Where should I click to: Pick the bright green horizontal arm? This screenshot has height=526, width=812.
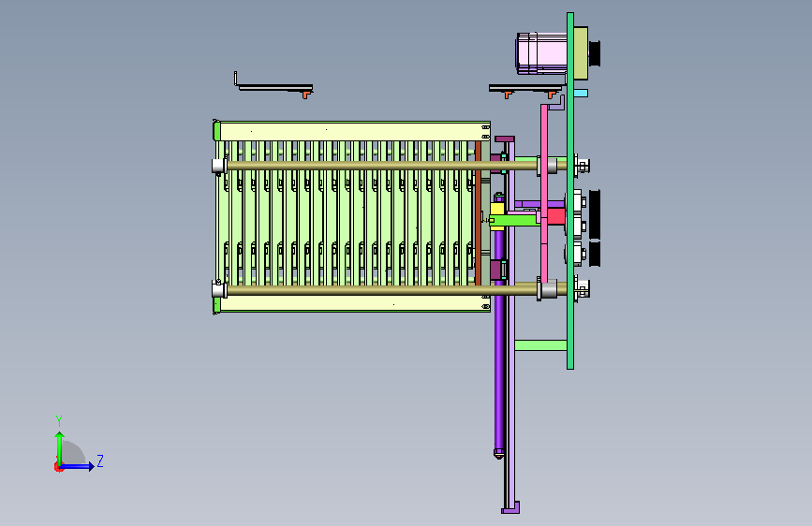pyautogui.click(x=515, y=221)
